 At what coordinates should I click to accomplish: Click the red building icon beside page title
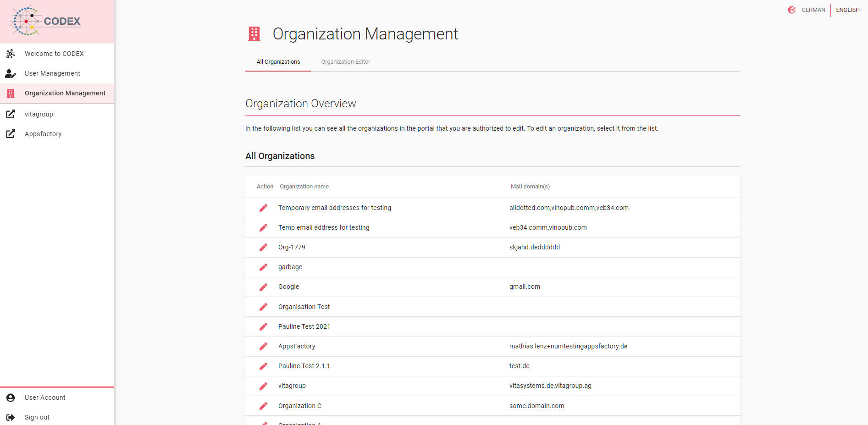(x=254, y=34)
